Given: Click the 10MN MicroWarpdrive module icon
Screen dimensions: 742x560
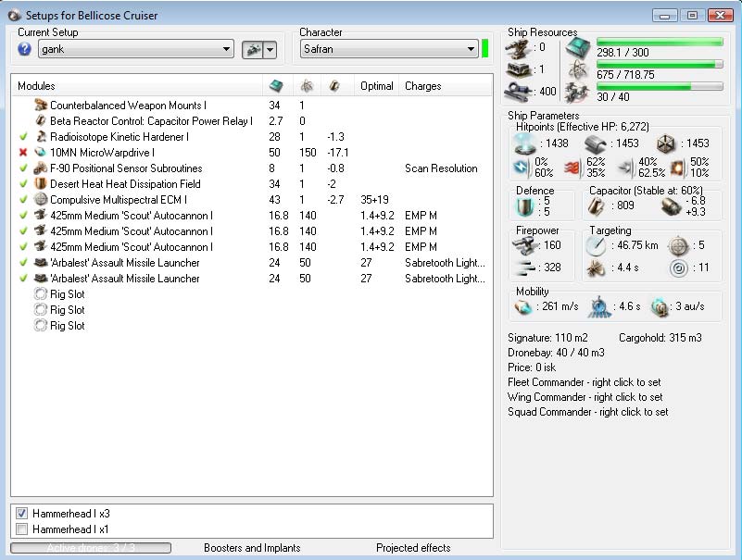Looking at the screenshot, I should click(x=40, y=153).
